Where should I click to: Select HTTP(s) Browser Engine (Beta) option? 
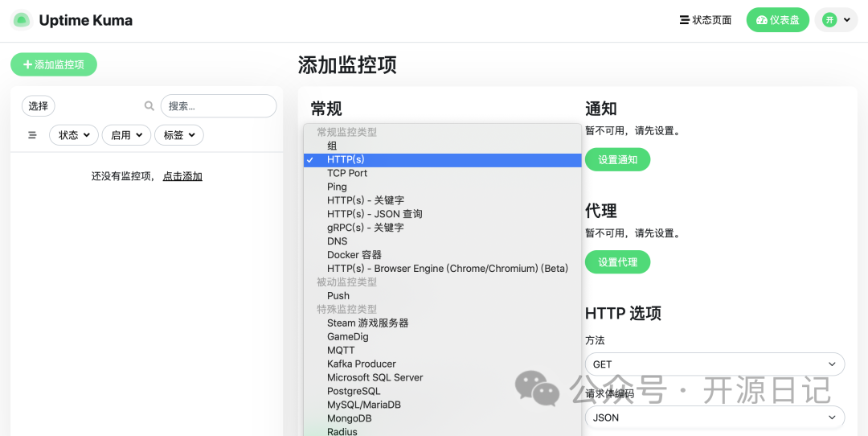tap(443, 269)
